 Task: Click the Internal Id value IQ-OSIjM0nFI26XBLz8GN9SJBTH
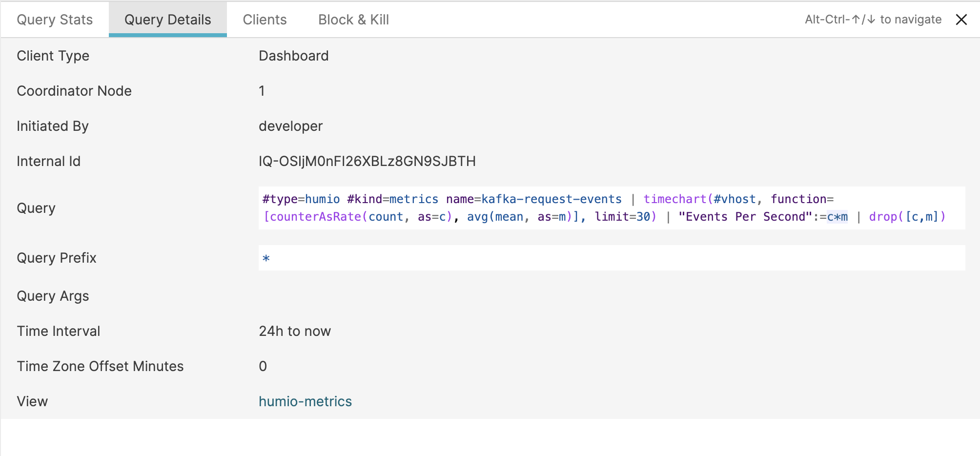coord(367,161)
